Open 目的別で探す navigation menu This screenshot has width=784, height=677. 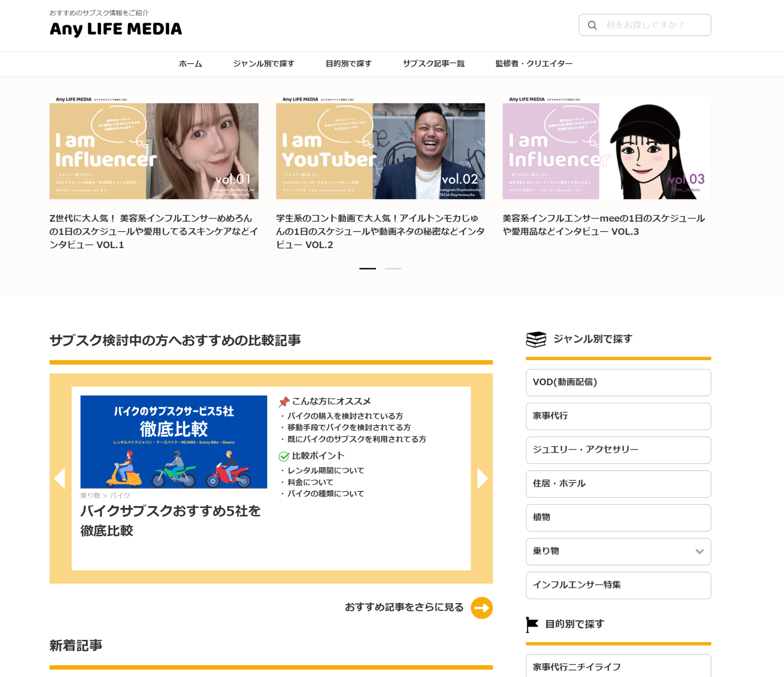pyautogui.click(x=348, y=64)
